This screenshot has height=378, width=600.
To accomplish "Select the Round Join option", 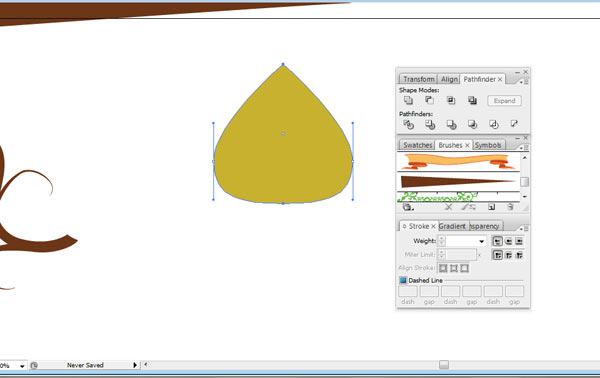I will (508, 255).
